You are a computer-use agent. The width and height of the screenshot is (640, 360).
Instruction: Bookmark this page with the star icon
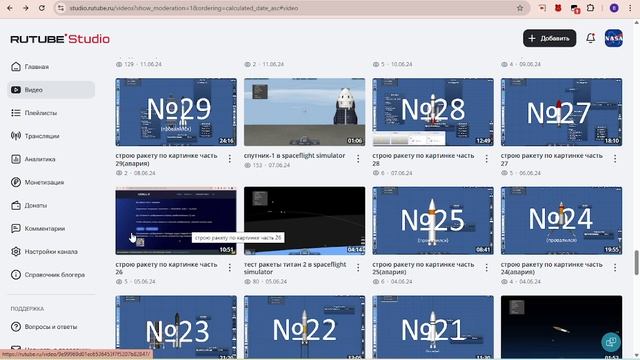click(x=520, y=8)
